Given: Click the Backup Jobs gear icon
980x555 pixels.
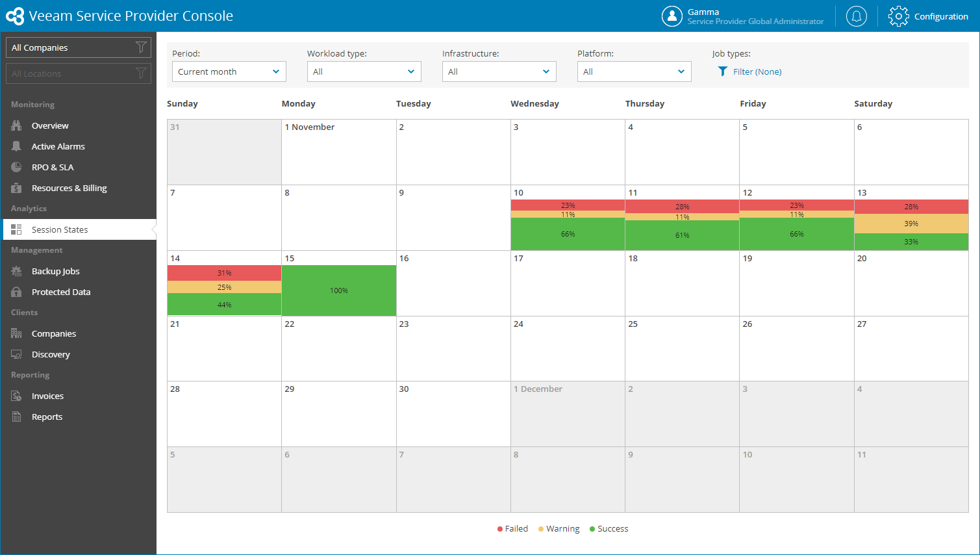Looking at the screenshot, I should coord(16,271).
